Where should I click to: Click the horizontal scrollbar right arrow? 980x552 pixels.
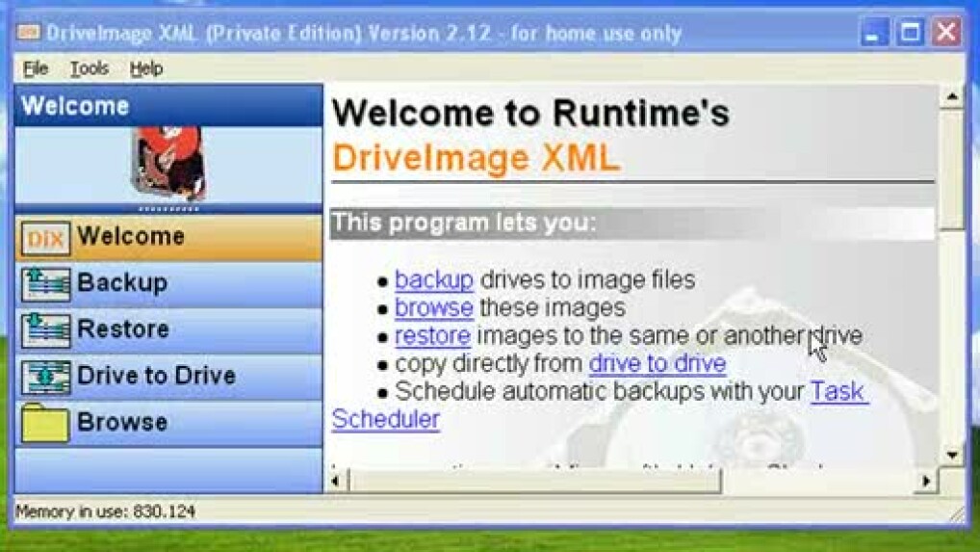point(926,480)
